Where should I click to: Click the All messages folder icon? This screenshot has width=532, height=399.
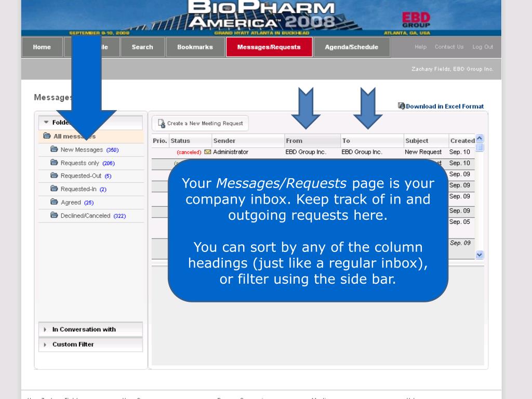click(x=47, y=136)
